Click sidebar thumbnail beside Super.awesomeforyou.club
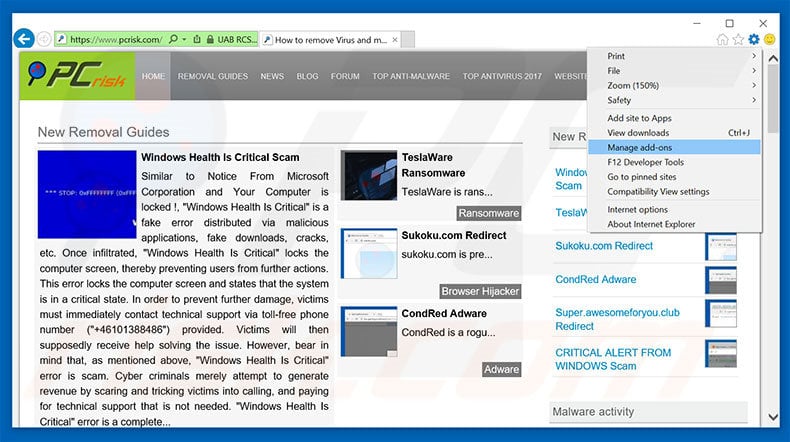Image resolution: width=790 pixels, height=442 pixels. coord(720,313)
